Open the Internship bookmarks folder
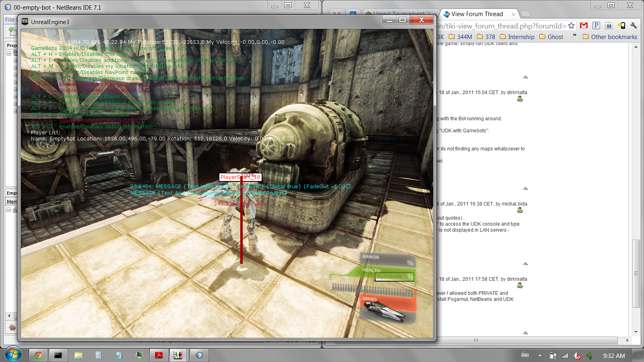This screenshot has height=362, width=644. 517,37
